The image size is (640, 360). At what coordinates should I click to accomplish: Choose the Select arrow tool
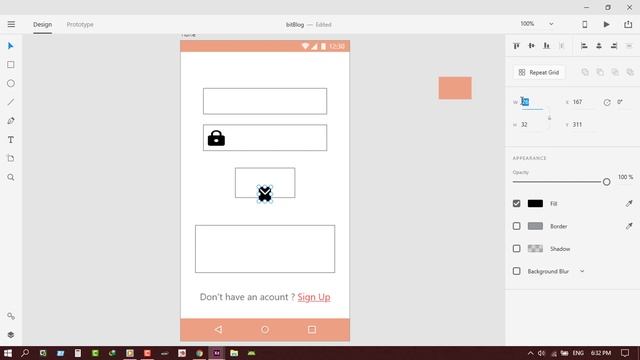tap(11, 46)
